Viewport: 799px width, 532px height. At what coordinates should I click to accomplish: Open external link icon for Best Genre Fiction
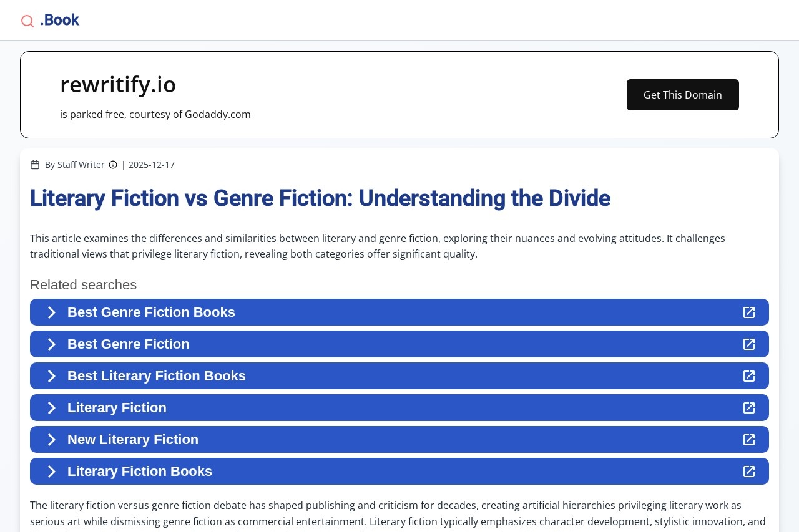[x=749, y=344]
